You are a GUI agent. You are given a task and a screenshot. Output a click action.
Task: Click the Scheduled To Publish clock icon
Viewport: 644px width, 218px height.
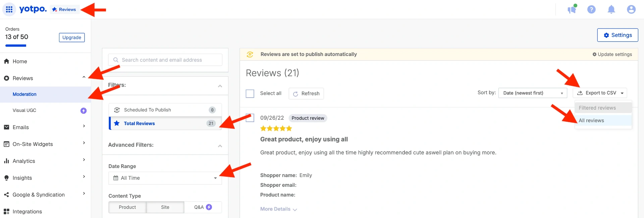point(117,110)
